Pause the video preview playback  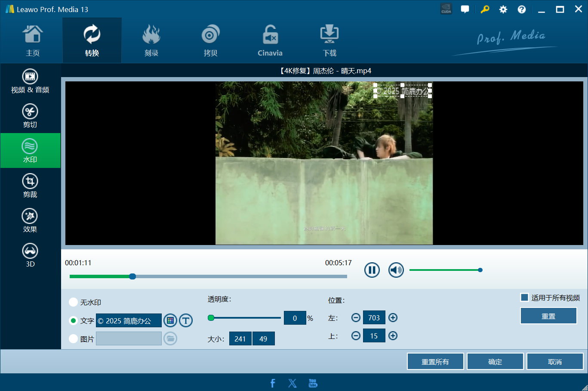click(x=372, y=270)
